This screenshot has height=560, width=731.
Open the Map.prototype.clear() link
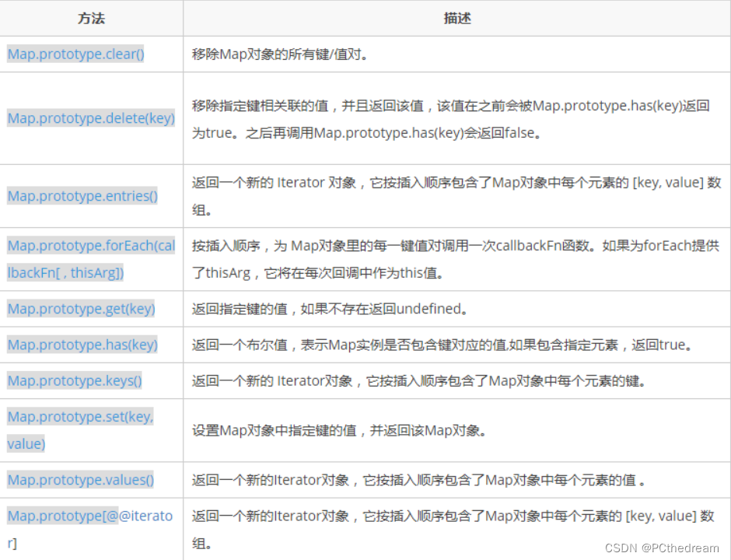point(75,54)
